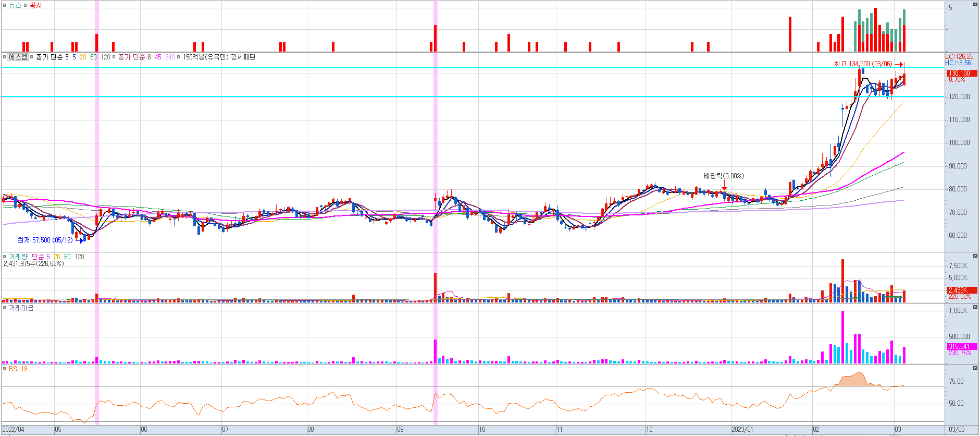Close the RSI panel with X icon
The width and height of the screenshot is (980, 436).
pyautogui.click(x=975, y=368)
